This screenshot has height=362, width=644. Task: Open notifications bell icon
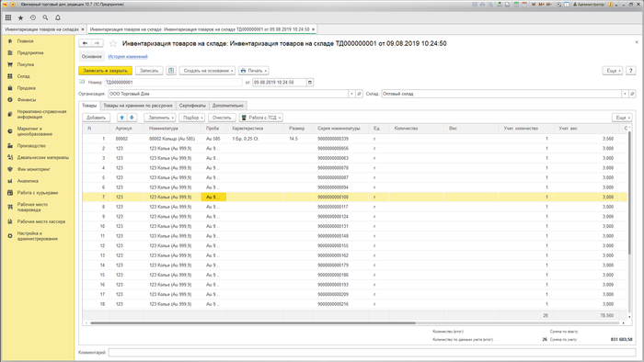click(58, 17)
